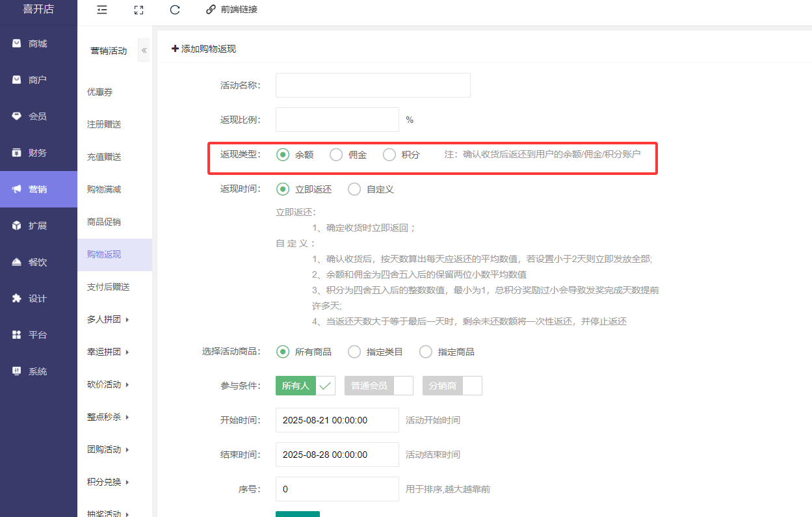Click the 返现比例 percentage input field
The image size is (812, 517).
point(337,120)
